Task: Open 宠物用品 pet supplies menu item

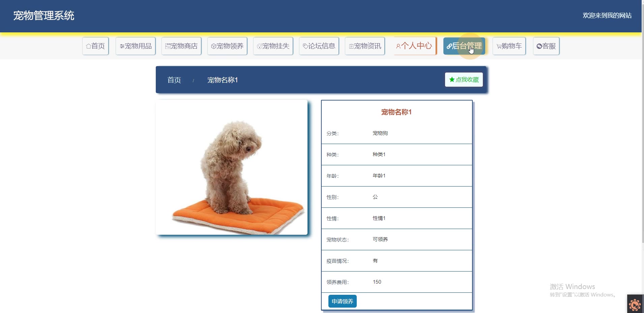Action: pos(136,46)
